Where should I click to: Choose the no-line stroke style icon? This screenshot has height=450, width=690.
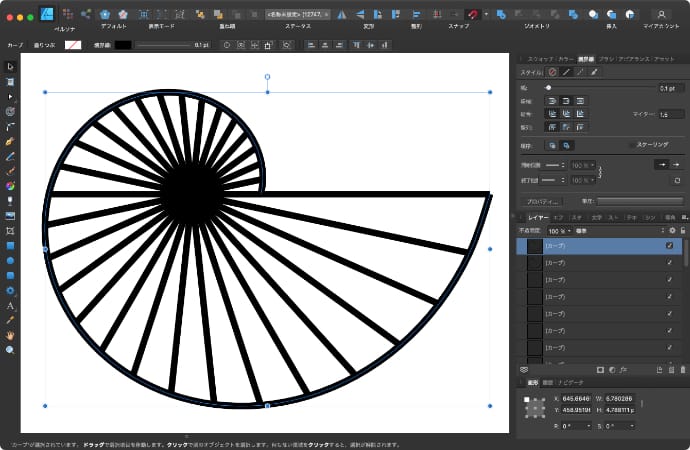pyautogui.click(x=552, y=72)
